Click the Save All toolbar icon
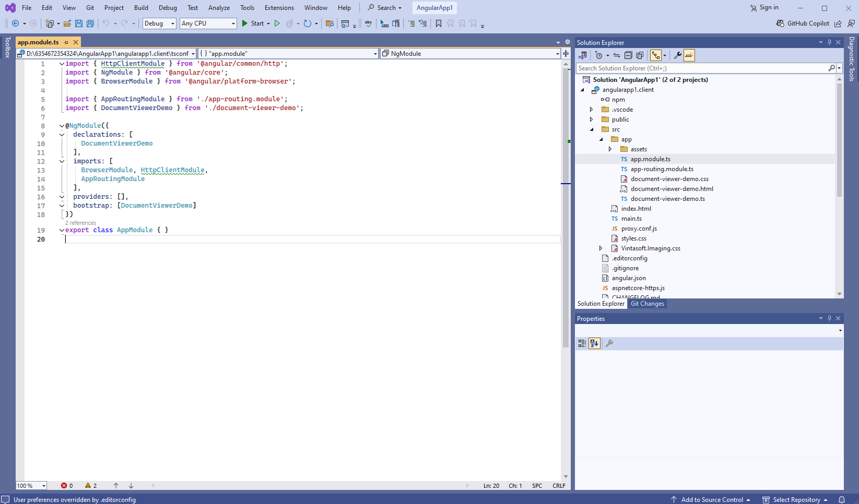Image resolution: width=859 pixels, height=504 pixels. pos(90,23)
